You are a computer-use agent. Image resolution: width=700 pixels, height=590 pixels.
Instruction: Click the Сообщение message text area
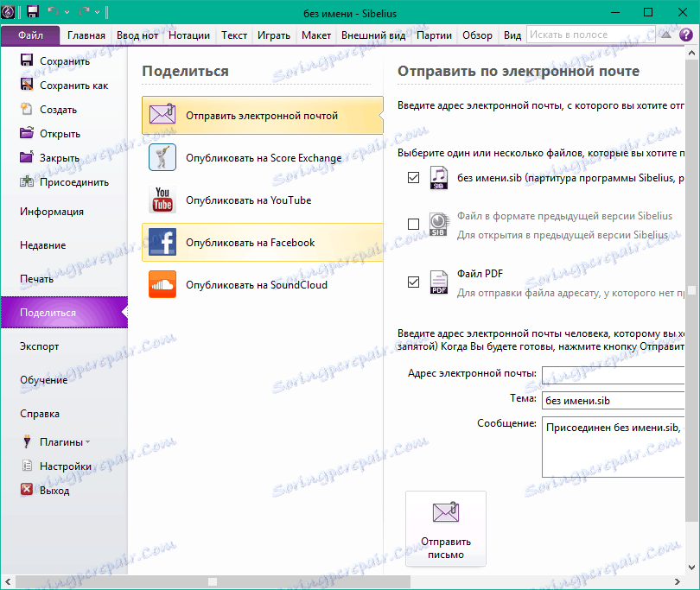click(x=613, y=447)
